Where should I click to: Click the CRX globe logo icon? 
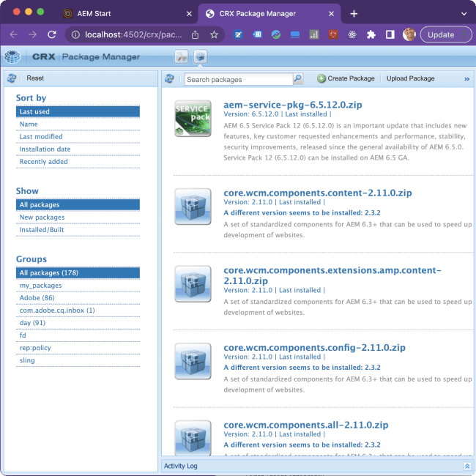[12, 57]
